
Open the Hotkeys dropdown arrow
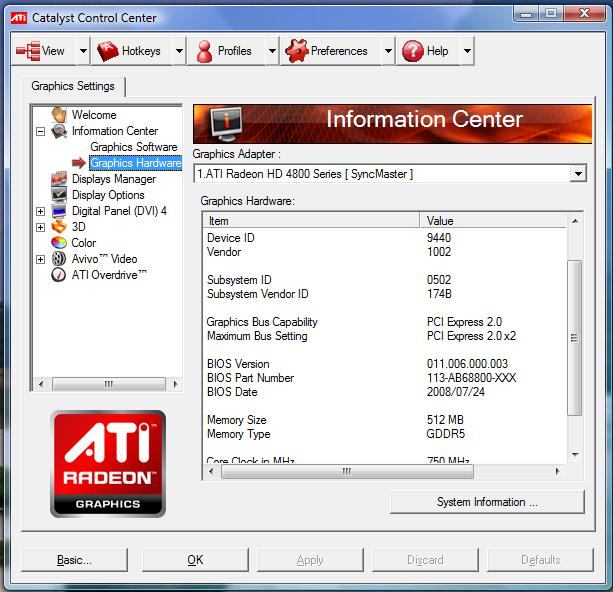pos(179,51)
